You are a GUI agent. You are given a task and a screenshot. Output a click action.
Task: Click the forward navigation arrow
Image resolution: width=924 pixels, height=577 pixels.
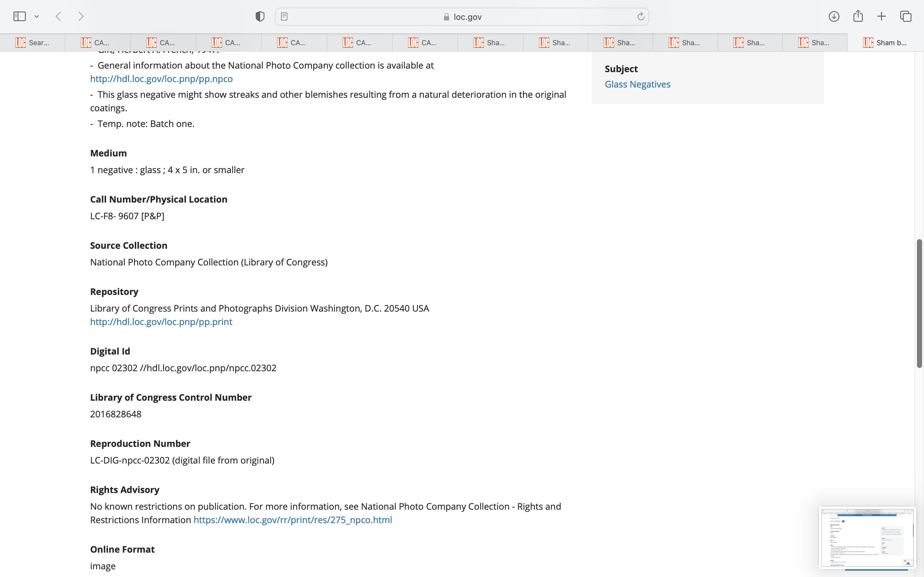tap(81, 16)
